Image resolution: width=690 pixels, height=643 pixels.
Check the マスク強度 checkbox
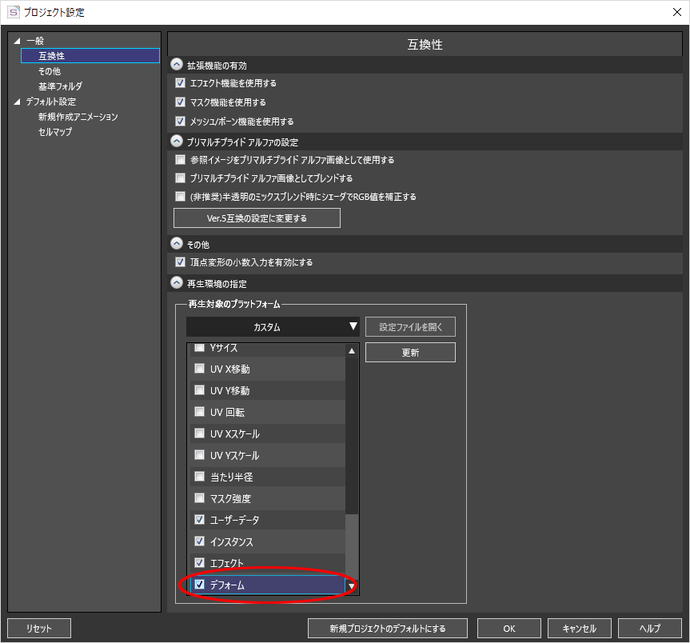click(x=199, y=498)
